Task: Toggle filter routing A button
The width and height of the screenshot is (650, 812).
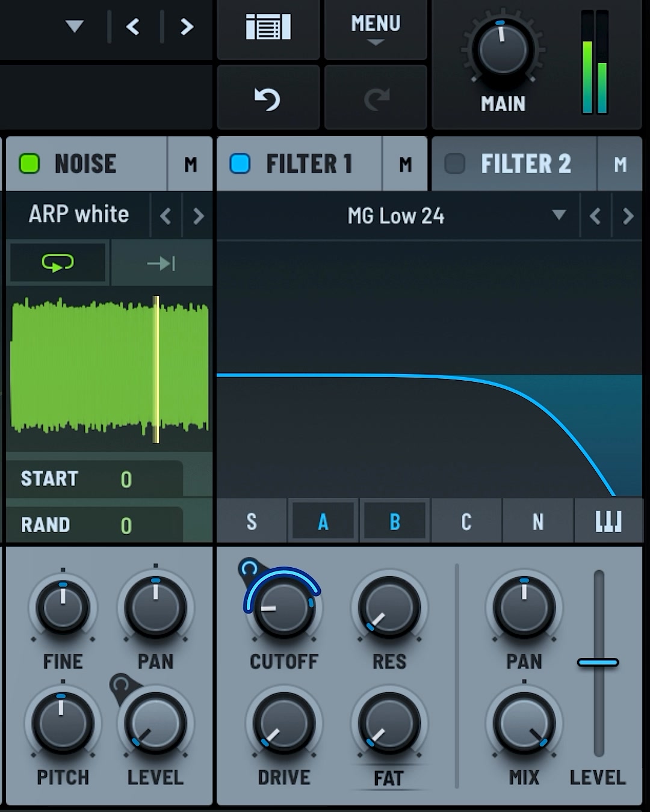Action: [x=323, y=521]
